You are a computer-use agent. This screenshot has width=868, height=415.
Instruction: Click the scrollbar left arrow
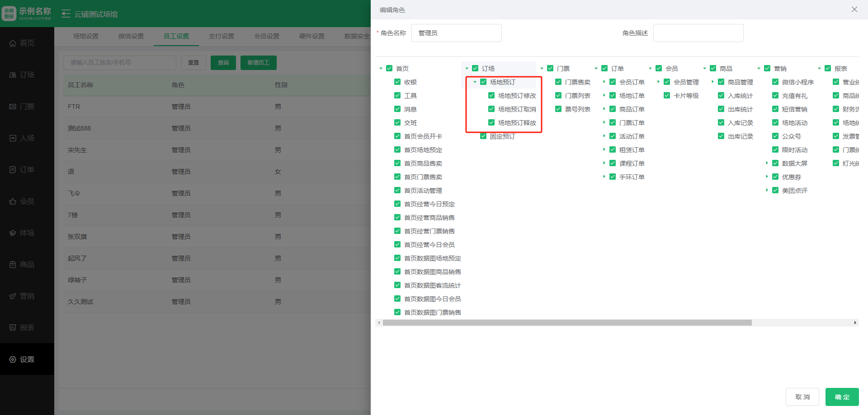click(x=379, y=323)
